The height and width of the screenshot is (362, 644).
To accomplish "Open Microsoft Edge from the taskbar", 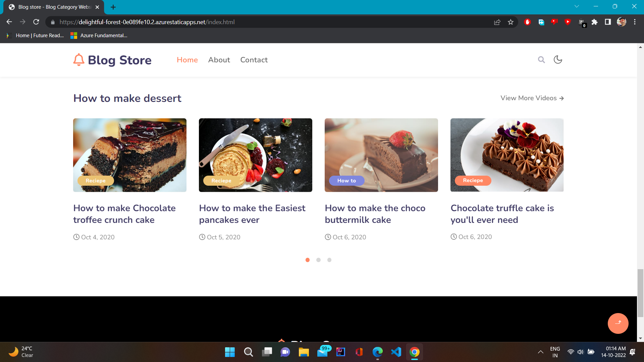I will click(x=377, y=352).
